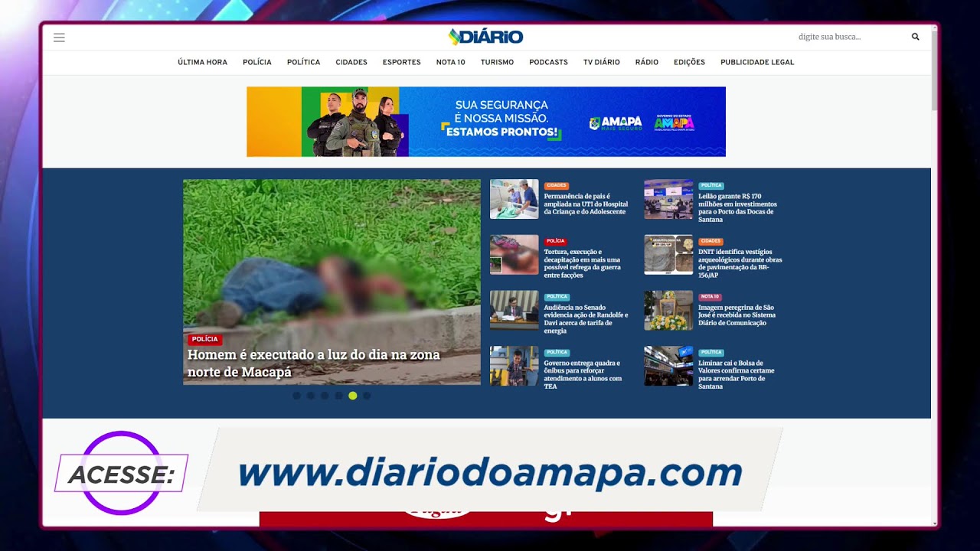
Task: Click the Leilão Porto de Santana thumbnail
Action: pos(668,199)
